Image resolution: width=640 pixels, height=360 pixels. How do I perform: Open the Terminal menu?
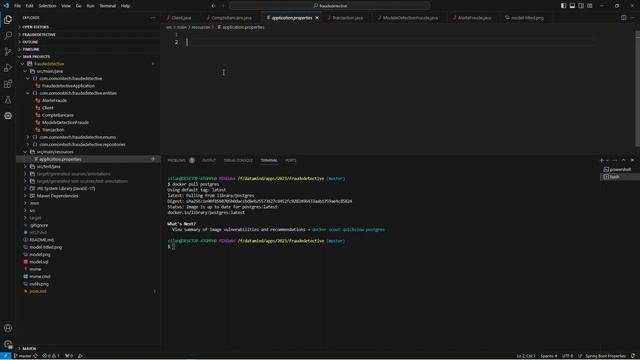[108, 6]
